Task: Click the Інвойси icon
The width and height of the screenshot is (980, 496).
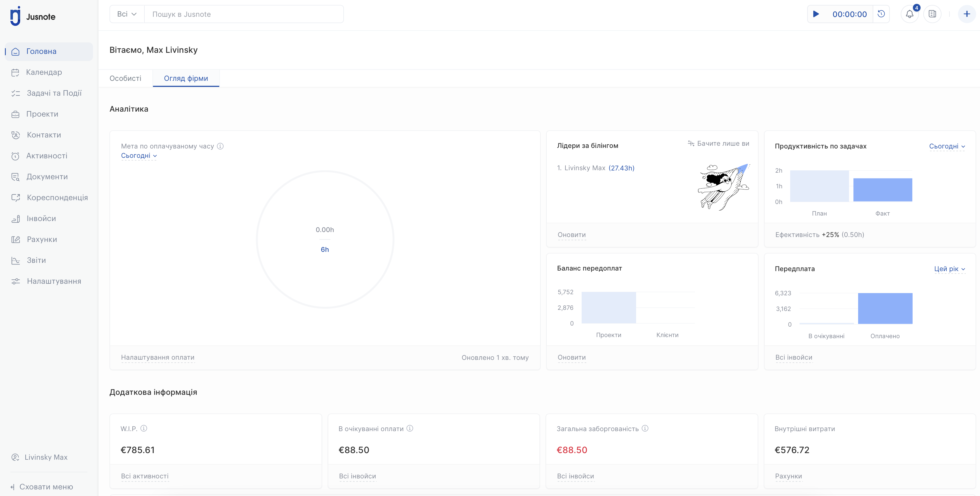Action: [x=16, y=219]
